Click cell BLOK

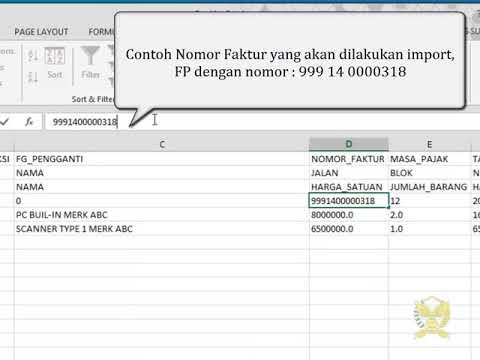[430, 173]
